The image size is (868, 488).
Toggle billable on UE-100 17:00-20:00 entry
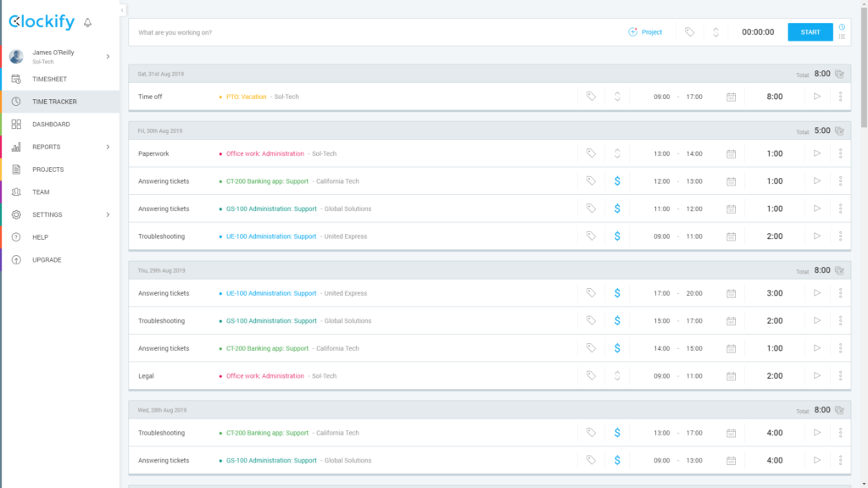click(617, 293)
